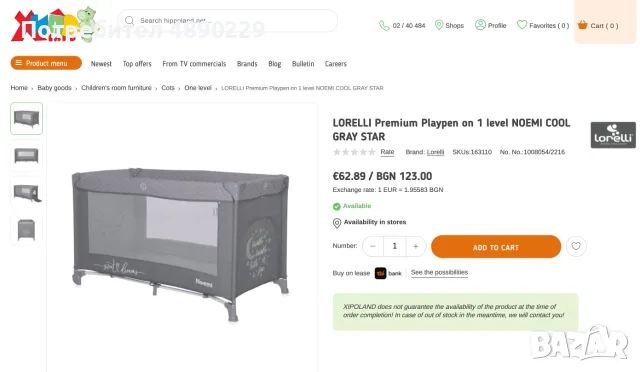Click the search magnifier icon
Viewport: 640px width, 372px height.
[x=129, y=20]
